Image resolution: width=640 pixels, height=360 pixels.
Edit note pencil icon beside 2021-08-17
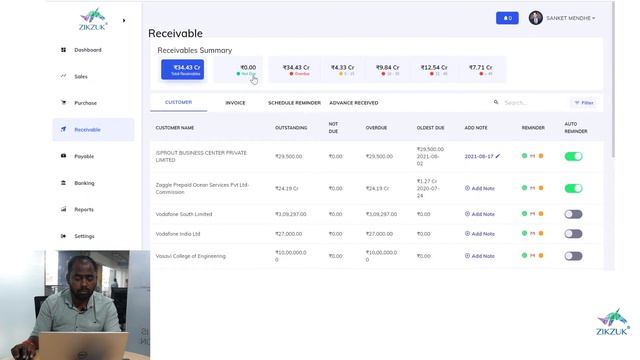[x=498, y=156]
